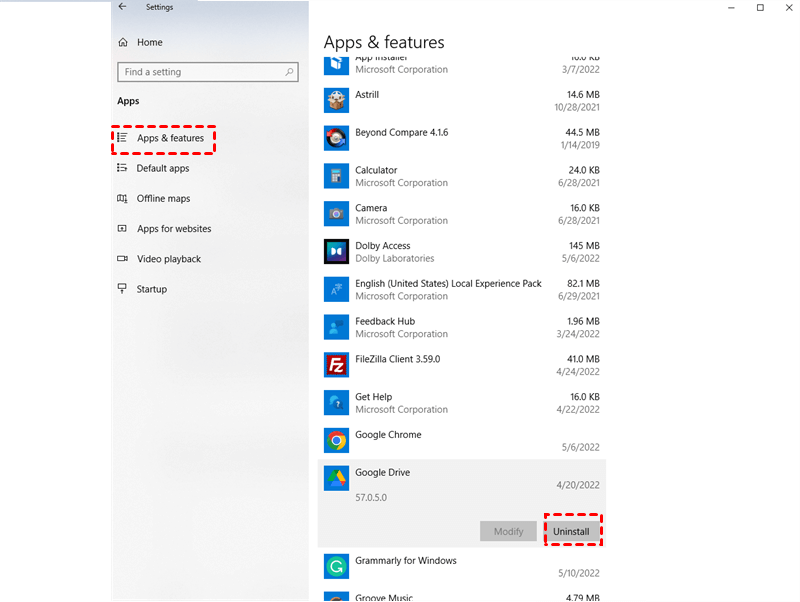Click the Feedback Hub app icon
The height and width of the screenshot is (602, 800).
point(336,327)
